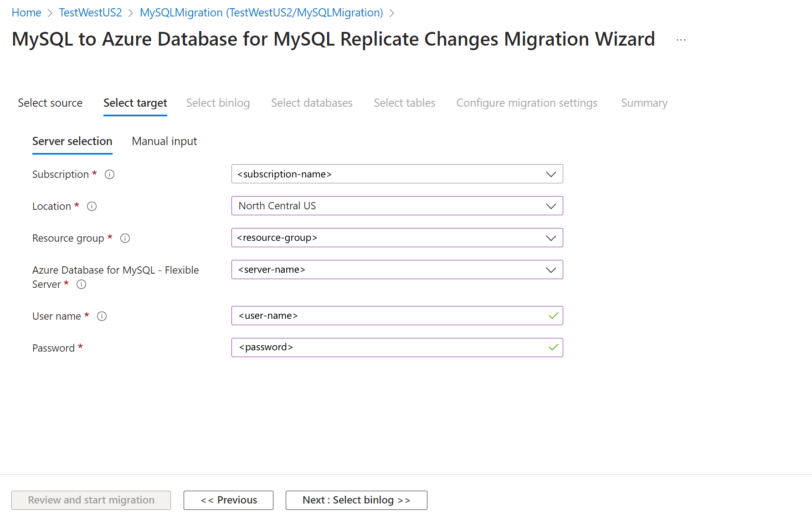Expand the Subscription dropdown
The width and height of the screenshot is (812, 519).
(x=397, y=174)
